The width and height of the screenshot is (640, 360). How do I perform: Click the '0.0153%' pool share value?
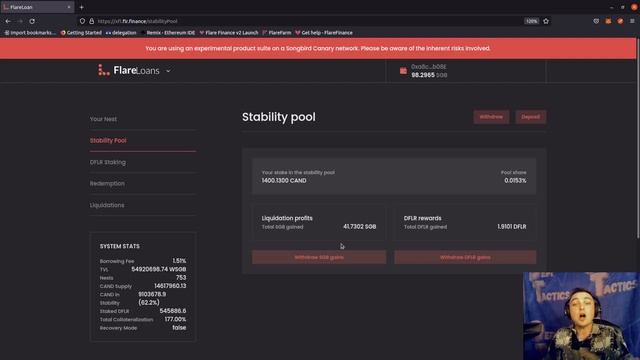[515, 180]
